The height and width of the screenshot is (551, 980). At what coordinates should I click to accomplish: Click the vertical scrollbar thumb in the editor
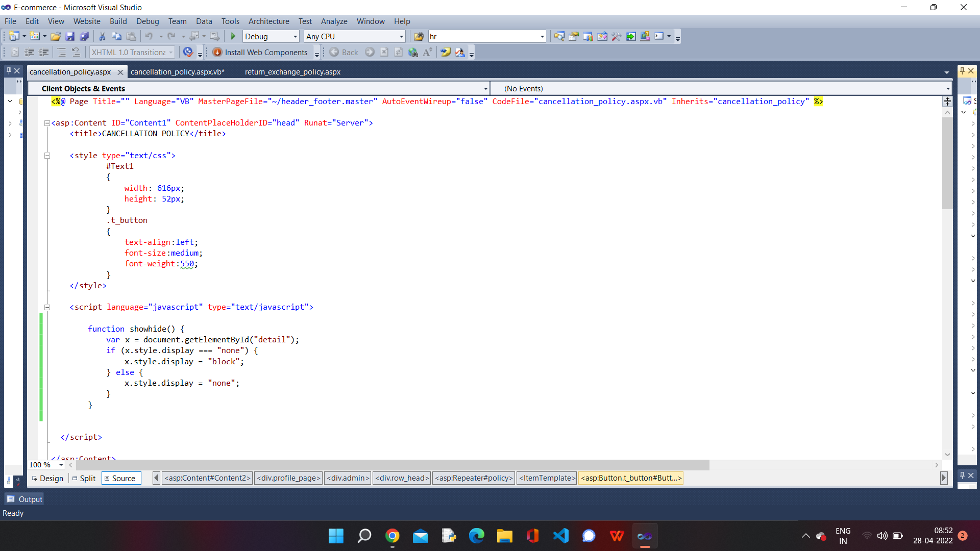pos(947,163)
